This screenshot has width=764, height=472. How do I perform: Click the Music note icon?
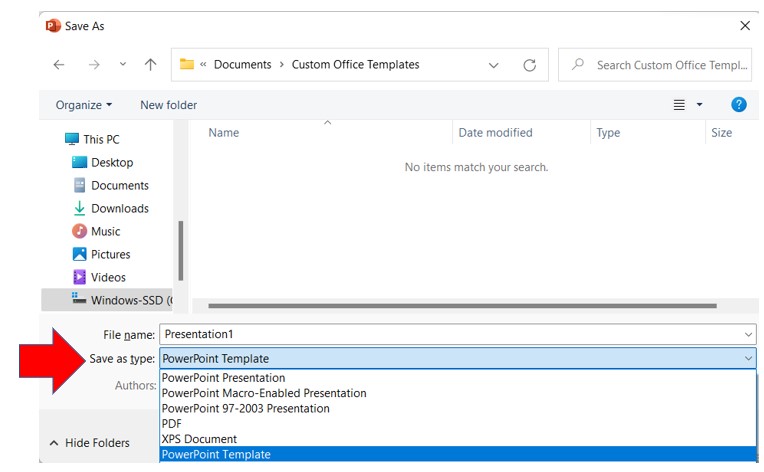[x=79, y=231]
